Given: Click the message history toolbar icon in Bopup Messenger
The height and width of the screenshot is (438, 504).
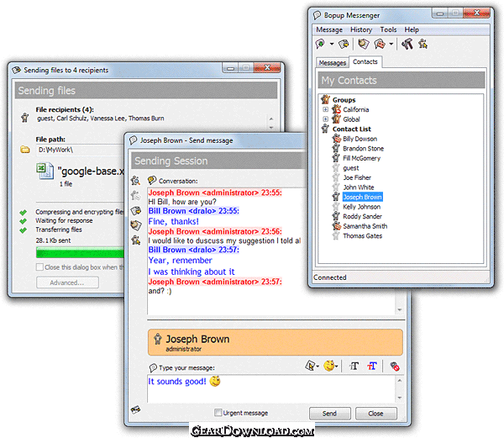Looking at the screenshot, I should coord(364,44).
